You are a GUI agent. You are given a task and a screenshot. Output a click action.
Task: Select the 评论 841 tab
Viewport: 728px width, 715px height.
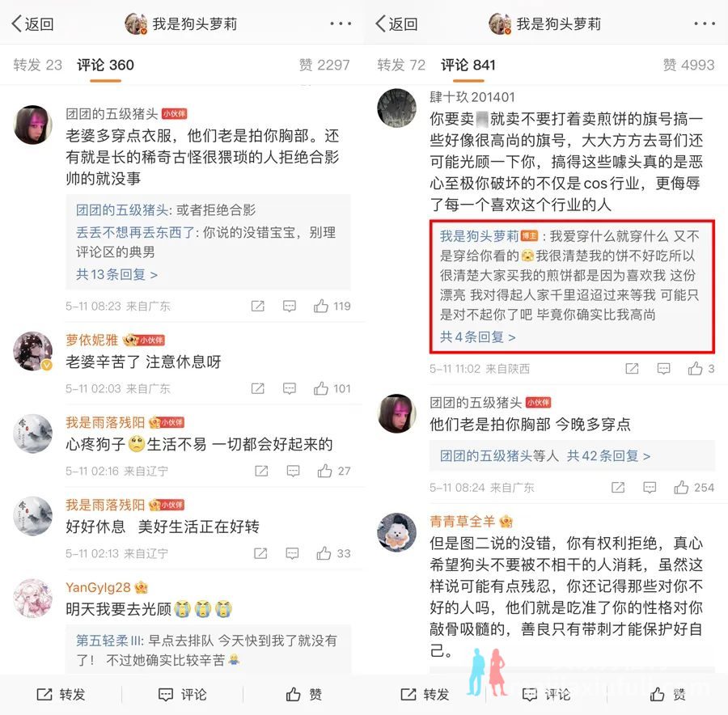coord(468,65)
